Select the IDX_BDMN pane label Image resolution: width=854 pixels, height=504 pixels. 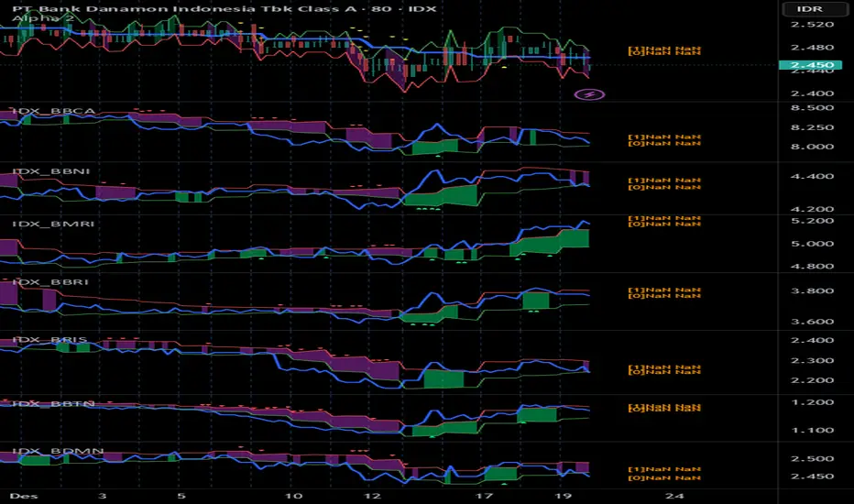58,451
